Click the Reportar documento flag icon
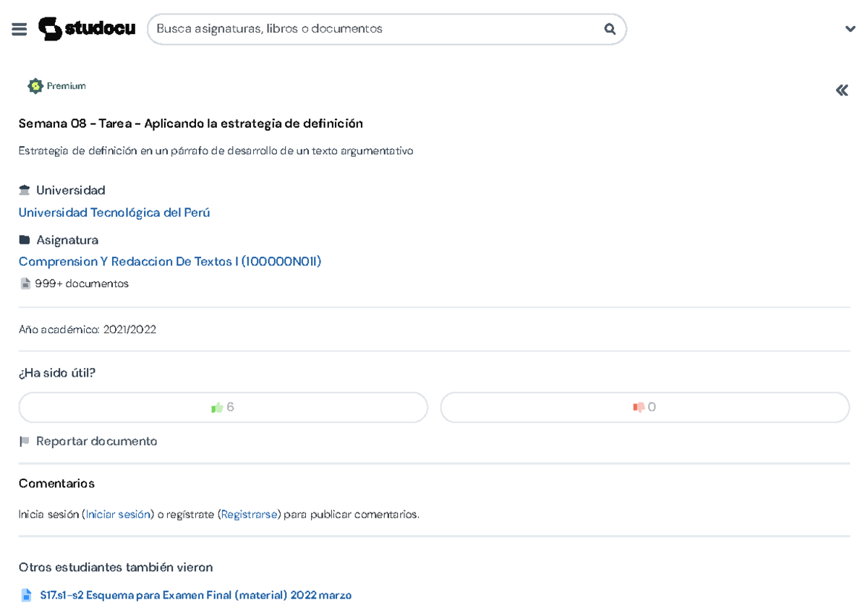 (x=25, y=442)
